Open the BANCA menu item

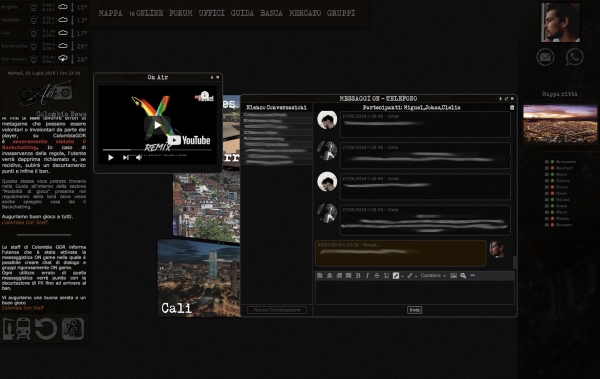click(271, 13)
